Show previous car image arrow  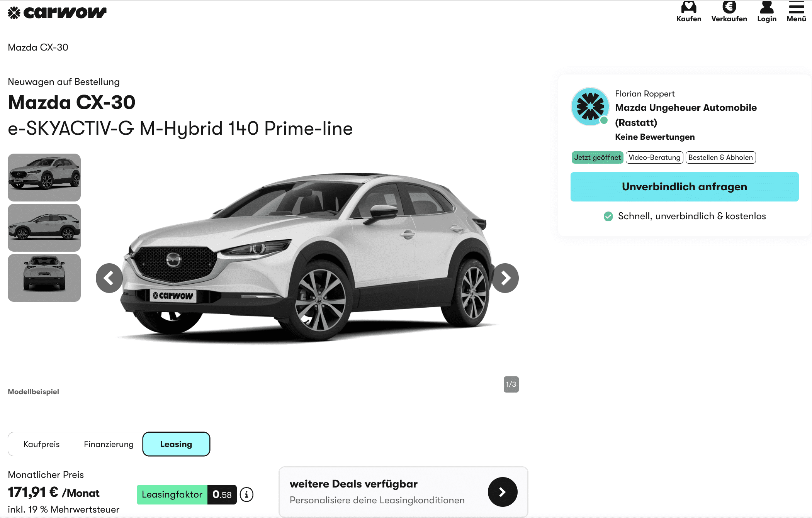[109, 278]
